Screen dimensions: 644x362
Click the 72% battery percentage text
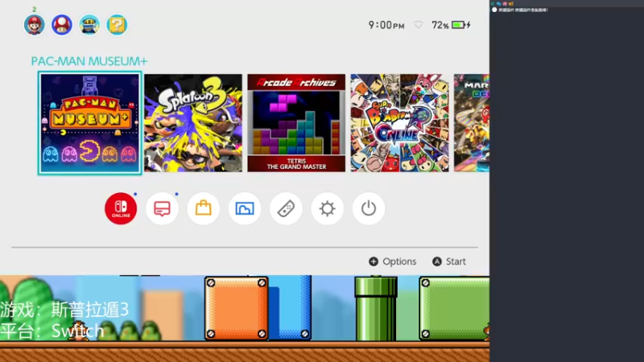coord(440,26)
